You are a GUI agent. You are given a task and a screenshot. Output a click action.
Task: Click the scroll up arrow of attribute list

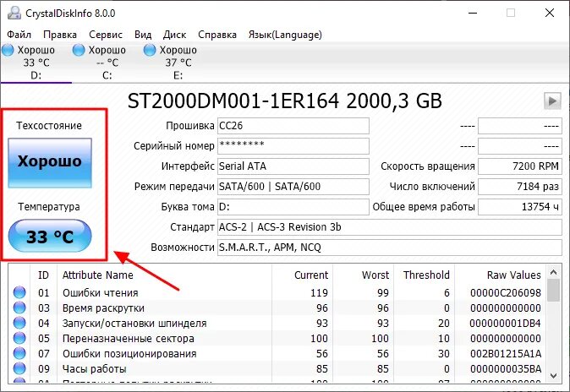(553, 272)
